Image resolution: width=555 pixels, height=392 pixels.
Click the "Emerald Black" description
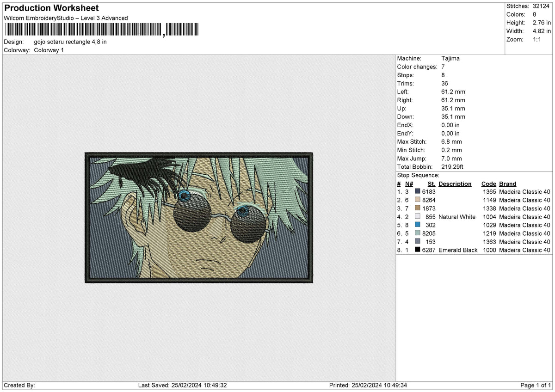(x=458, y=250)
